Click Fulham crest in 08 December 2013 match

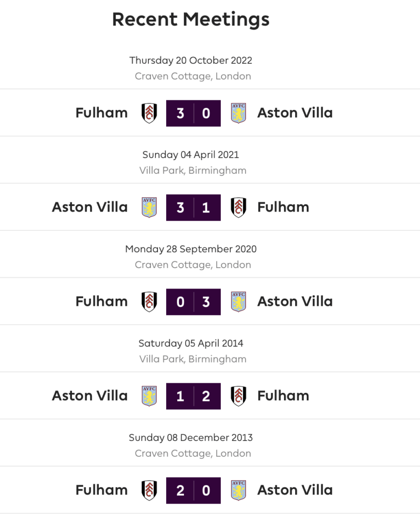[x=149, y=490]
